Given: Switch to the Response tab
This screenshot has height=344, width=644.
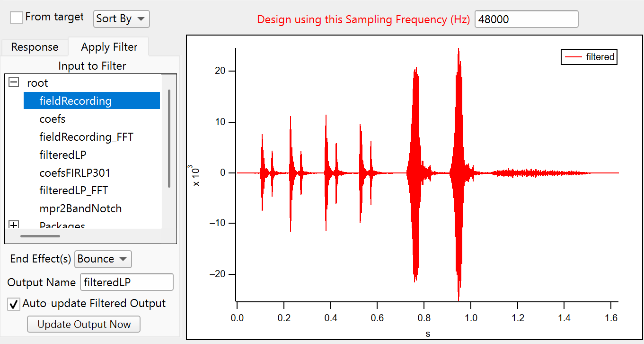Looking at the screenshot, I should click(35, 47).
